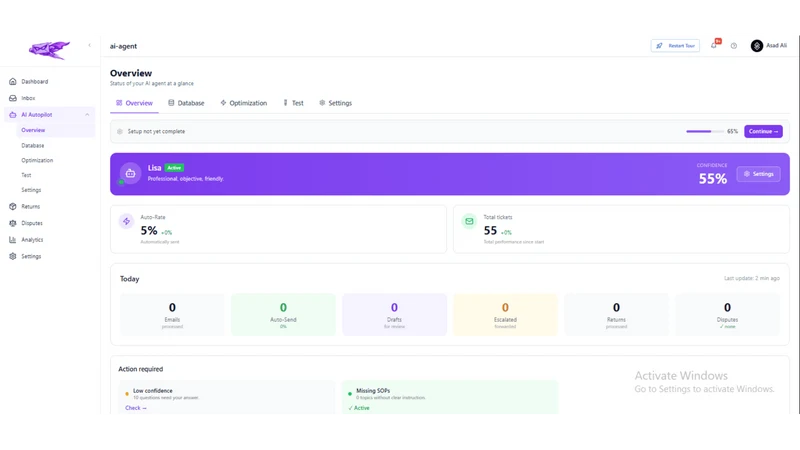The width and height of the screenshot is (800, 450).
Task: Click the Last update text
Action: (x=752, y=279)
